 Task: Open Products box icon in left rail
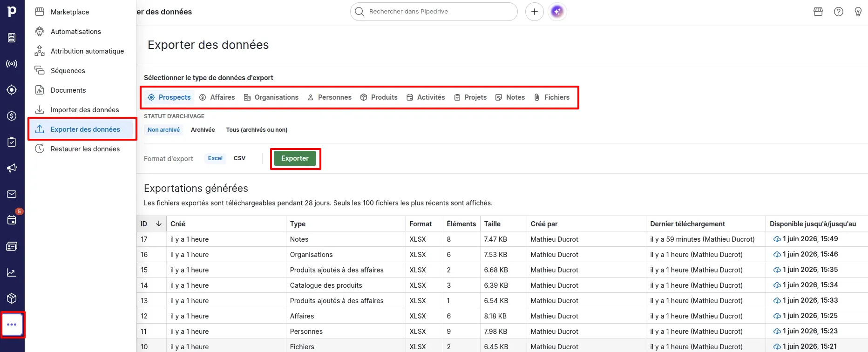pyautogui.click(x=12, y=298)
